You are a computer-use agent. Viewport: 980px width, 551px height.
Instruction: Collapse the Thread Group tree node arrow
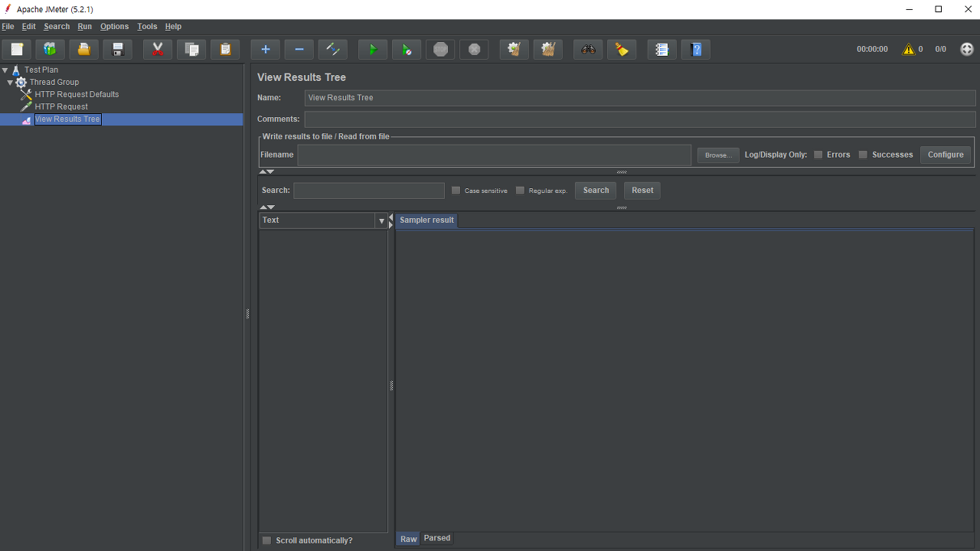(x=11, y=82)
